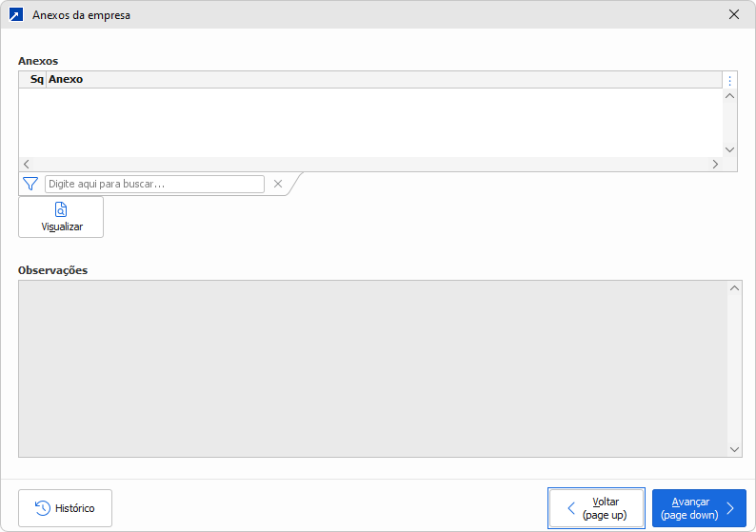Image resolution: width=756 pixels, height=532 pixels.
Task: Clear the search field with X icon
Action: pos(278,184)
